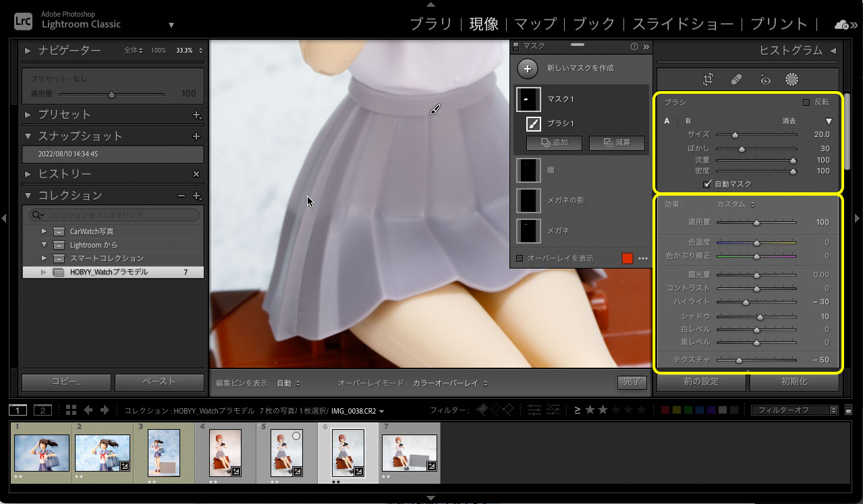Open the 編集ピンを表示 自動 dropdown
Viewport: 863px width, 504px height.
pyautogui.click(x=288, y=383)
